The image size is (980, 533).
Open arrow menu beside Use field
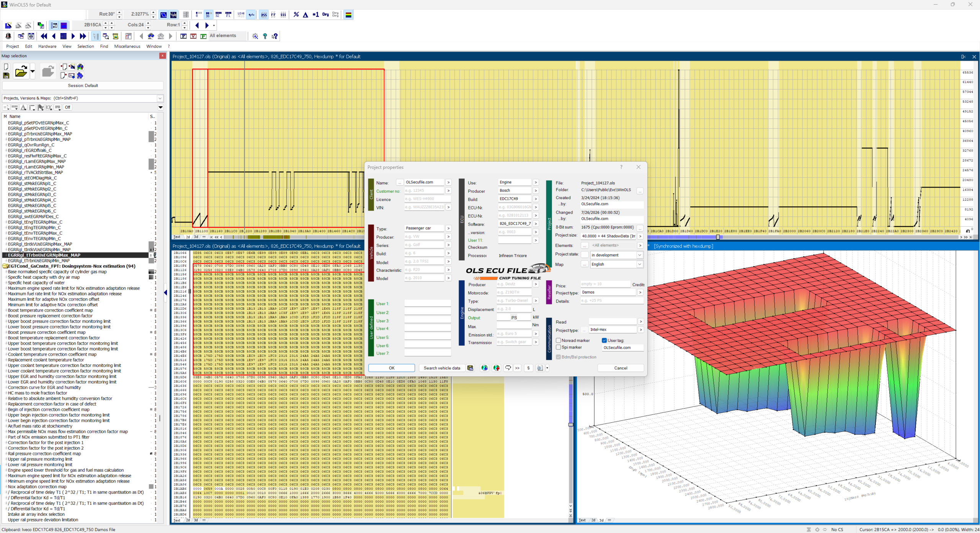(x=536, y=182)
